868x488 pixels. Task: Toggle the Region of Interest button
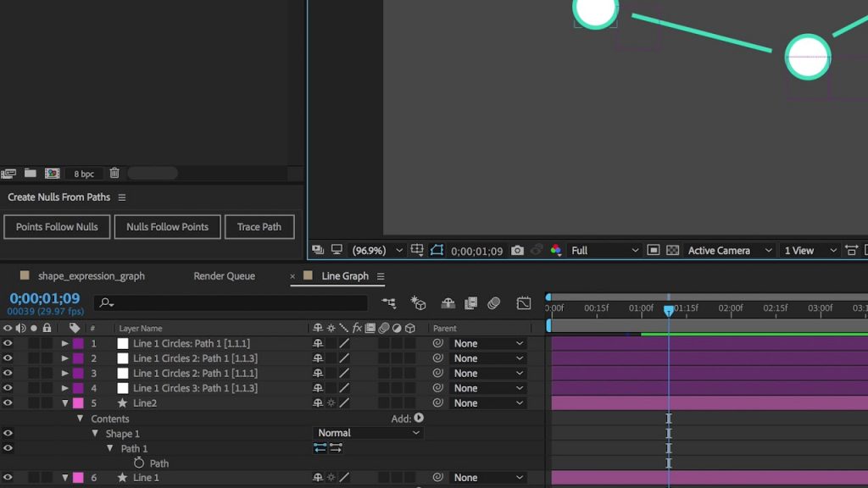(654, 251)
